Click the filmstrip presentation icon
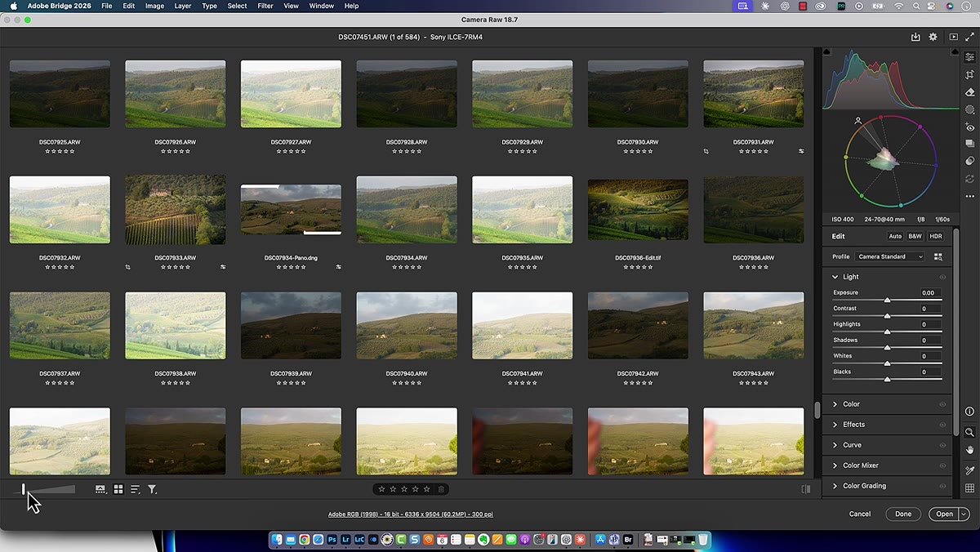 click(953, 38)
